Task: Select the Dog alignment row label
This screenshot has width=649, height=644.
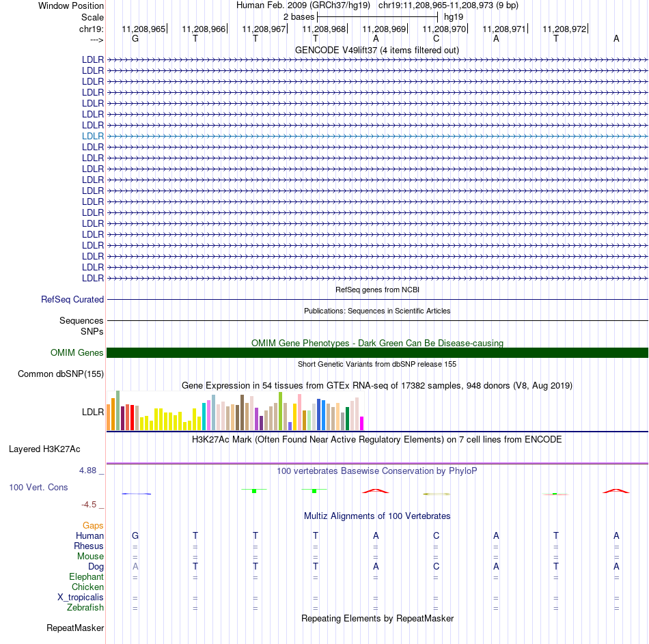Action: click(96, 567)
